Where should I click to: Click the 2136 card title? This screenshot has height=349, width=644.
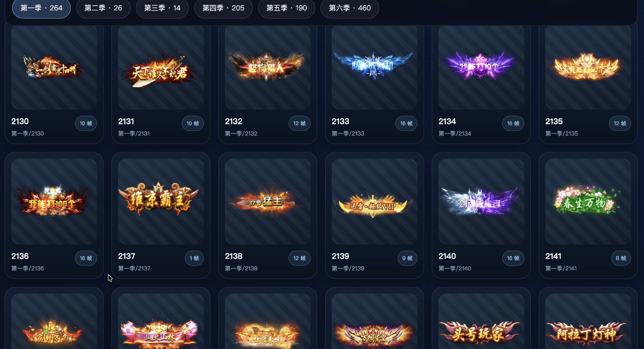pos(20,256)
